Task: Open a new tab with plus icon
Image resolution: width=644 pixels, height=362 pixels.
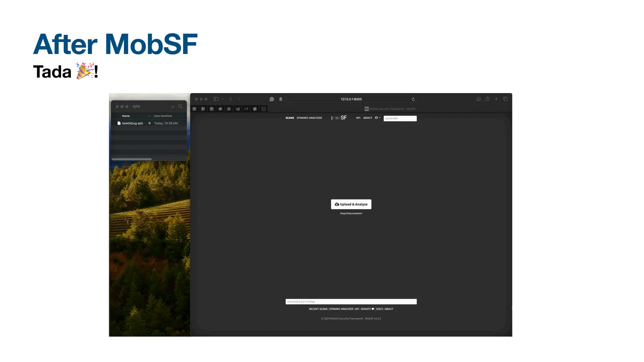Action: 496,99
